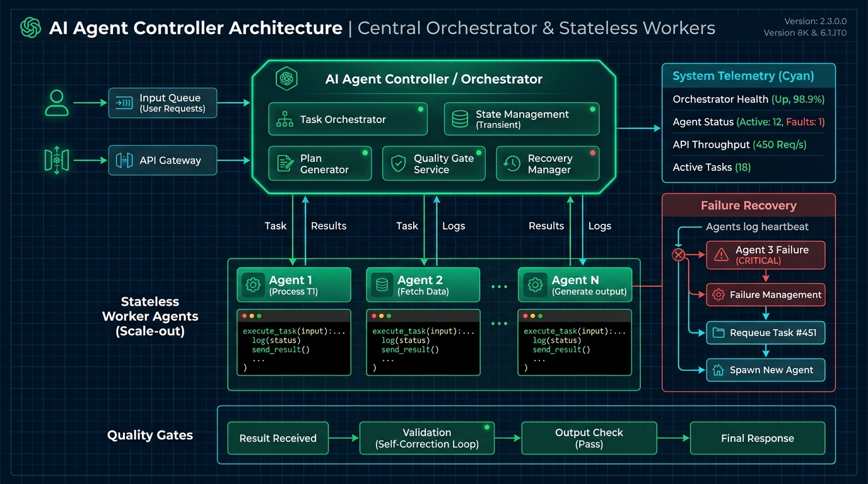
Task: Click the red X circle in Failure Recovery
Action: [678, 255]
